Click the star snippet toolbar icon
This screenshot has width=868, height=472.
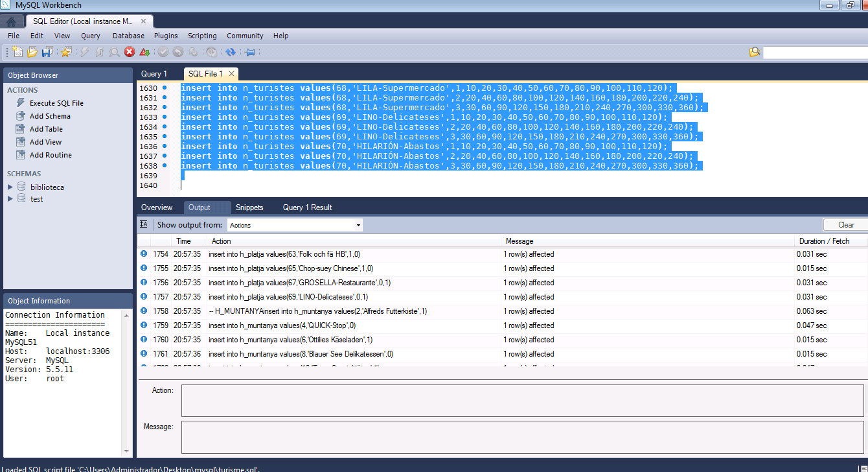click(x=66, y=53)
